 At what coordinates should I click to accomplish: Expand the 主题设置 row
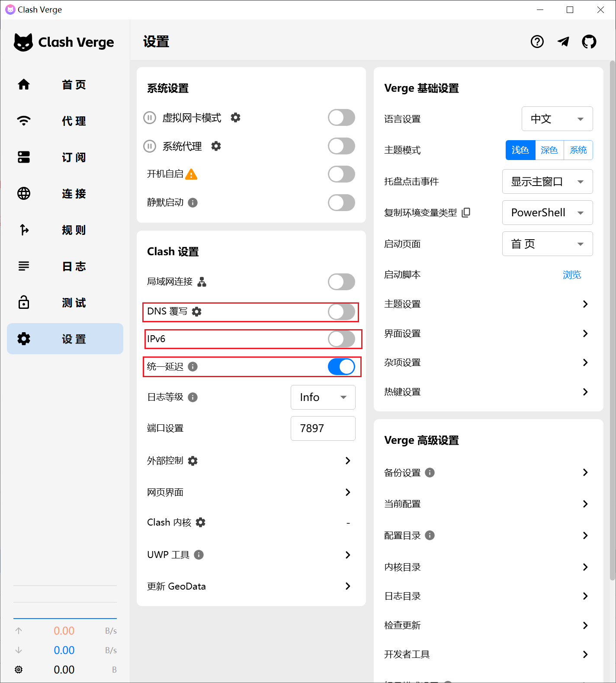tap(488, 304)
